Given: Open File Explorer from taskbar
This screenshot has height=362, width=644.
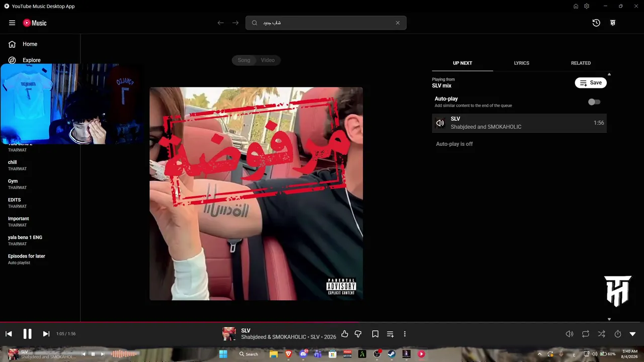Looking at the screenshot, I should click(273, 354).
